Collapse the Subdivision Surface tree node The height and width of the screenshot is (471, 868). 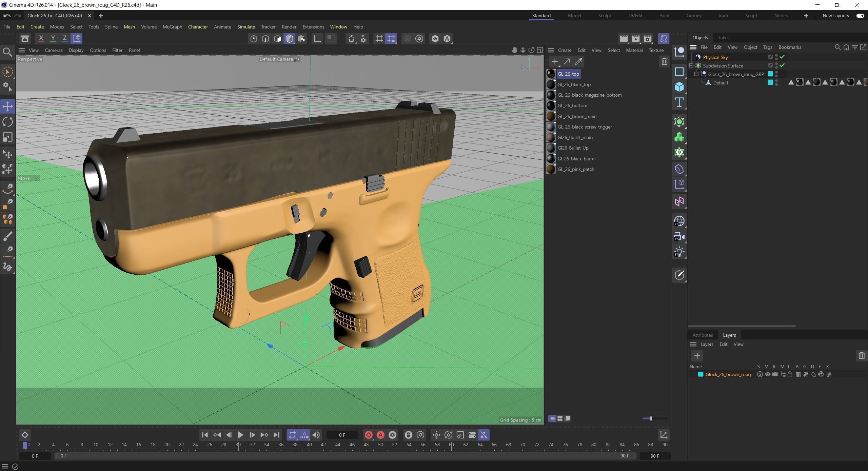(691, 65)
